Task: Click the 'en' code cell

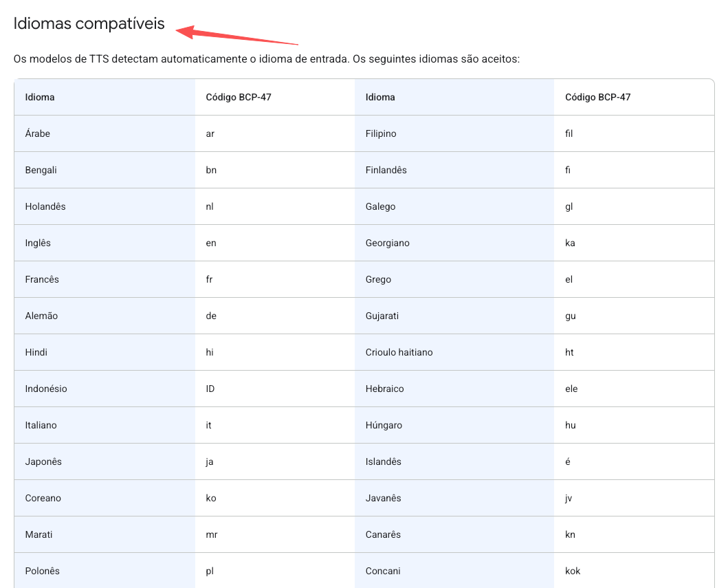Action: coord(275,243)
